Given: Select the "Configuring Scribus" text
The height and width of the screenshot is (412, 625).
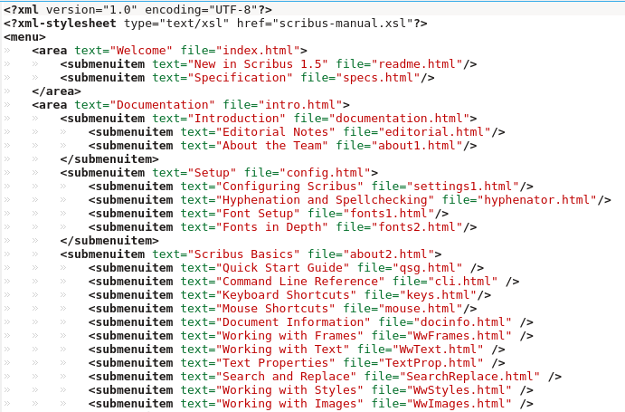Looking at the screenshot, I should point(289,186).
